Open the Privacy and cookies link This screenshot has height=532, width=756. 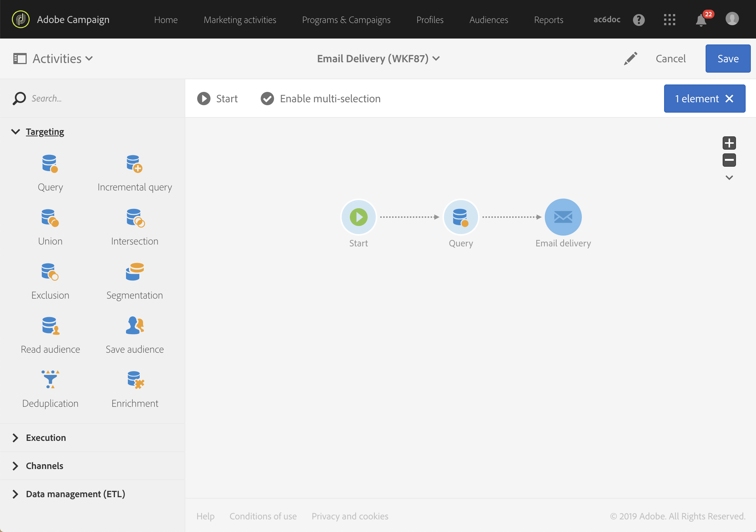pos(349,516)
